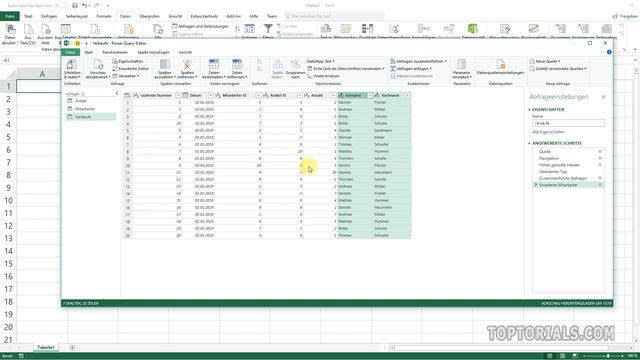This screenshot has height=360, width=640.
Task: Toggle Automatisches Speichern switch
Action: click(62, 6)
